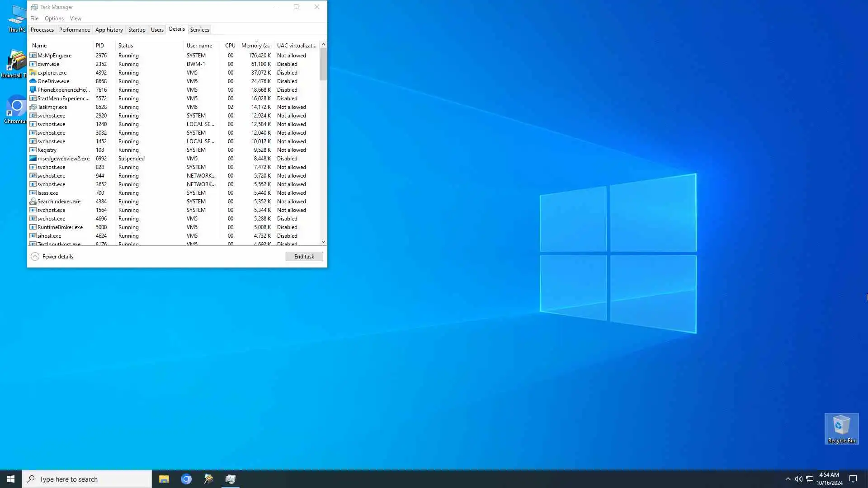This screenshot has width=868, height=488.
Task: Click the Windows Start button
Action: [11, 479]
